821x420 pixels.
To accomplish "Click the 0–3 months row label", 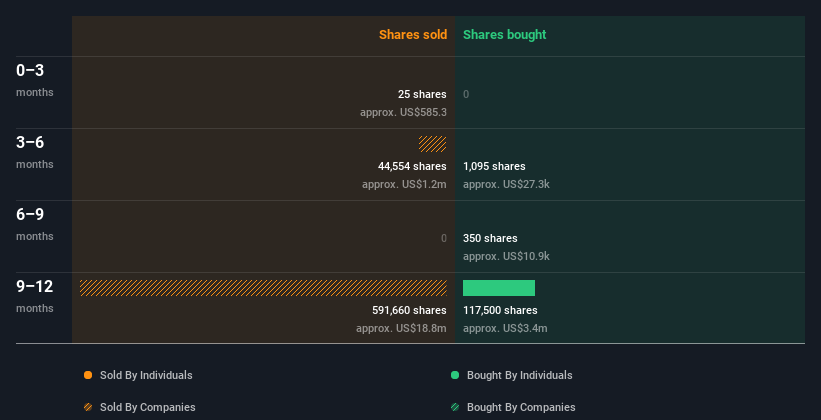I will 31,71.
